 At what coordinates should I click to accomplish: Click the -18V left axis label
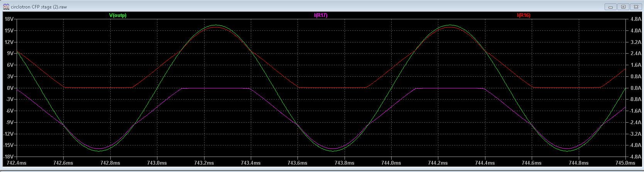coord(8,157)
